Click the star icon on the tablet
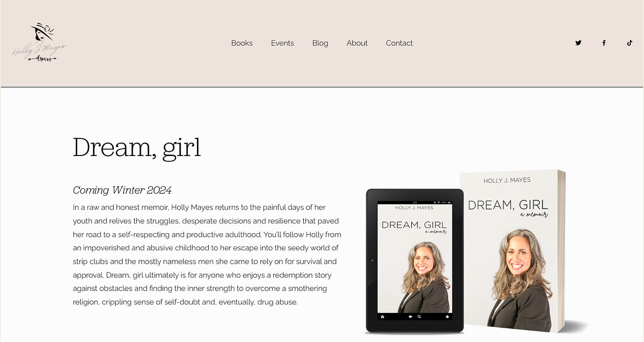Screen dimensions: 644x342 [x=447, y=317]
